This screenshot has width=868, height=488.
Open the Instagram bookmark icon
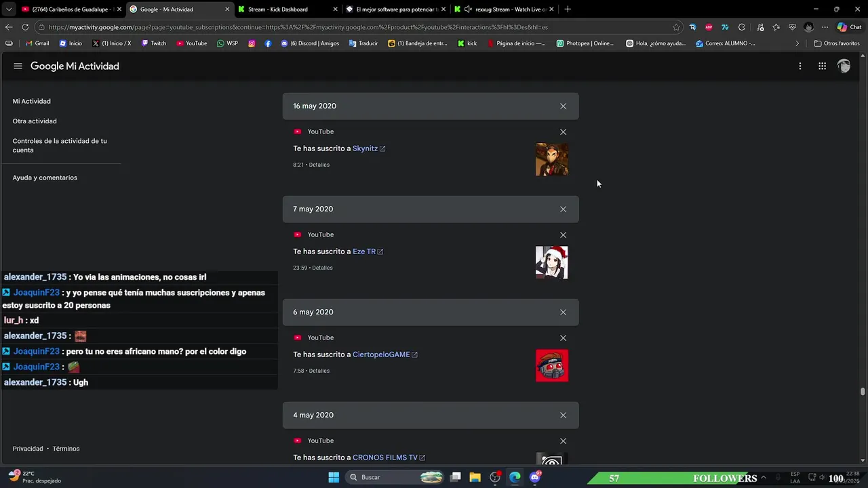coord(252,43)
